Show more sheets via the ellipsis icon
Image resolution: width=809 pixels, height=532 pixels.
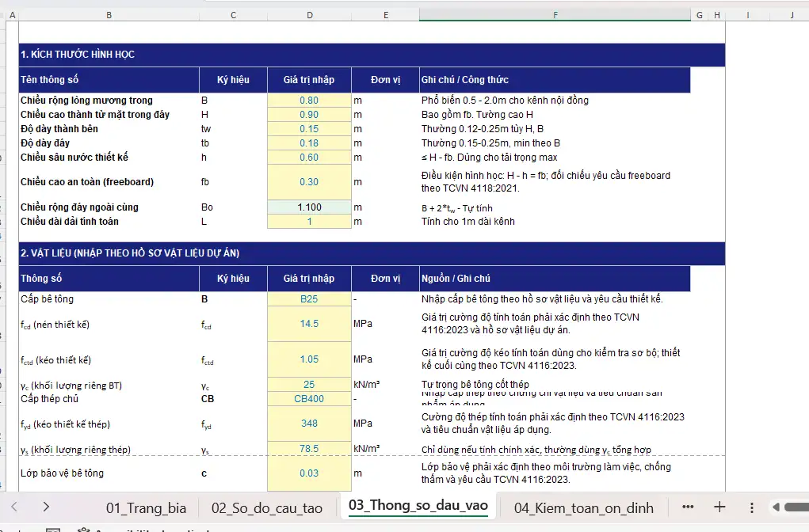tap(688, 507)
